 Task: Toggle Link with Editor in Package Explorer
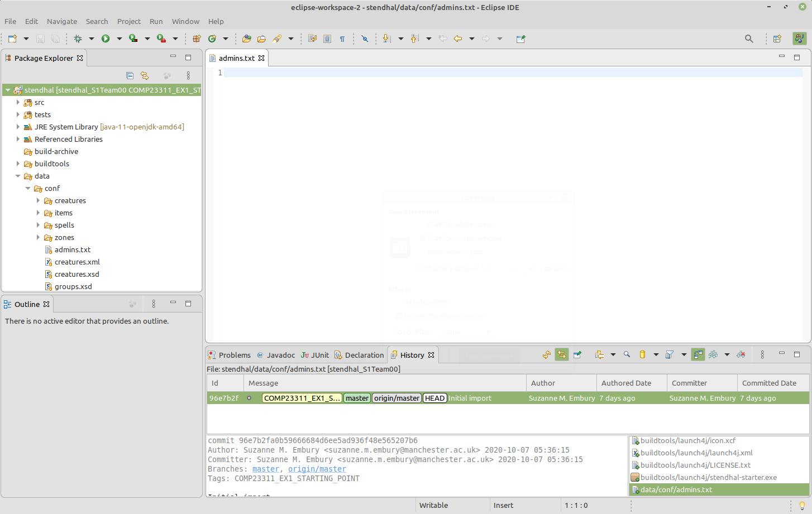tap(145, 75)
